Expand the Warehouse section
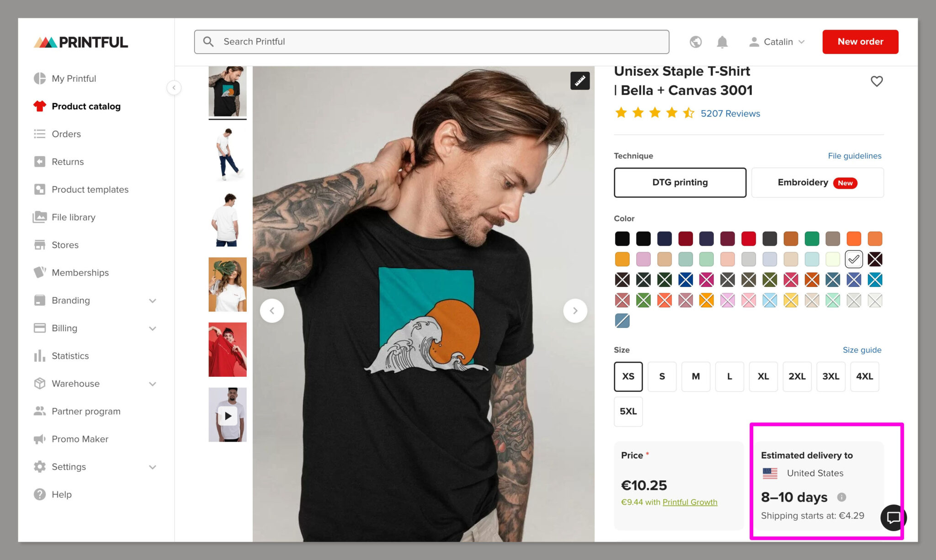This screenshot has width=936, height=560. click(75, 384)
